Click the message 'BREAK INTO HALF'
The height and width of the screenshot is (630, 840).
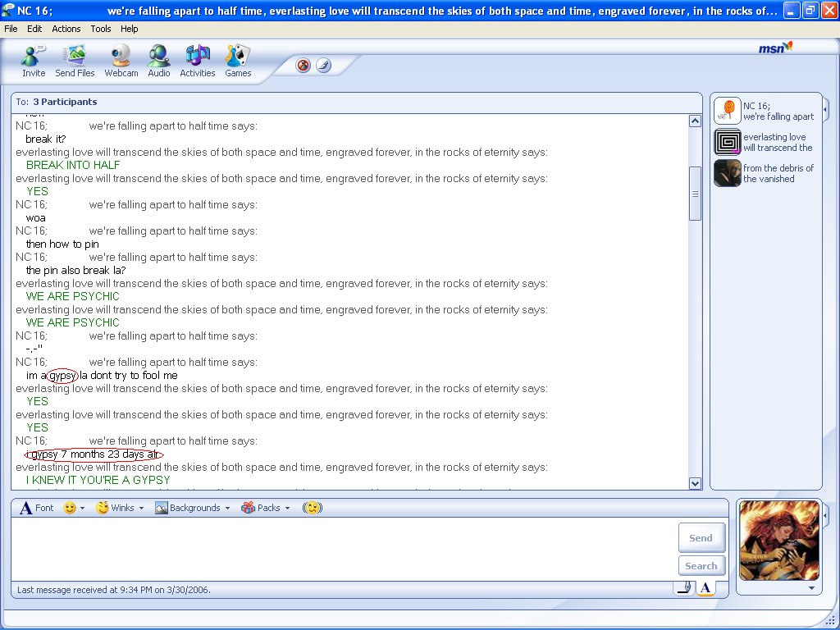pyautogui.click(x=73, y=165)
